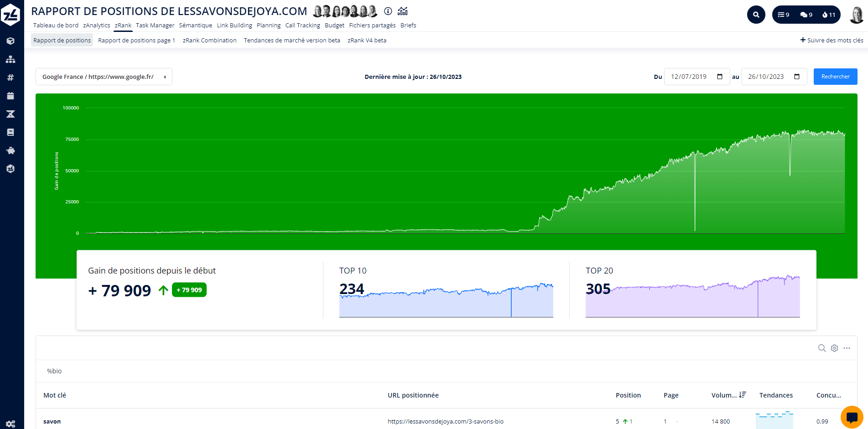The width and height of the screenshot is (868, 429).
Task: Open the zRank V4 beta sub-tab
Action: [367, 40]
